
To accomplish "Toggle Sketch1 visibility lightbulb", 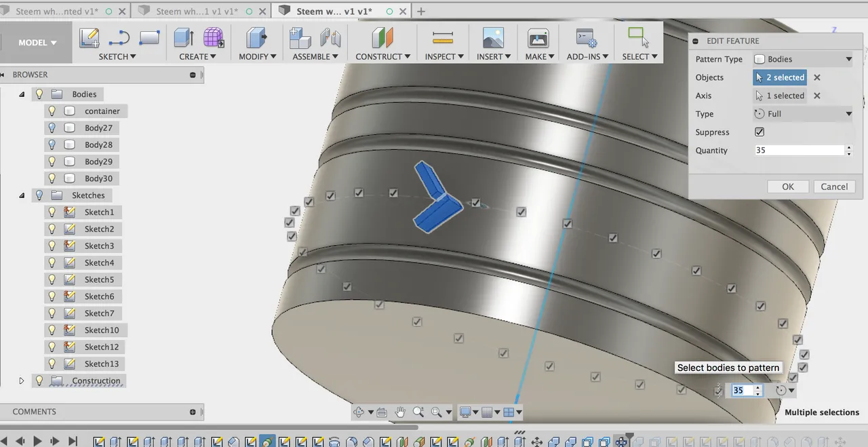I will tap(52, 212).
